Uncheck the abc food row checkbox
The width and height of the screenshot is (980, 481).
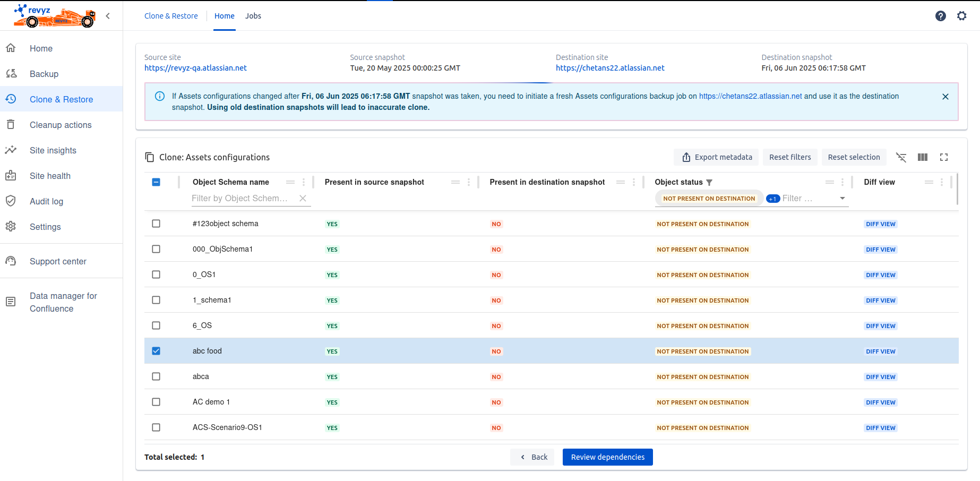[x=156, y=351]
